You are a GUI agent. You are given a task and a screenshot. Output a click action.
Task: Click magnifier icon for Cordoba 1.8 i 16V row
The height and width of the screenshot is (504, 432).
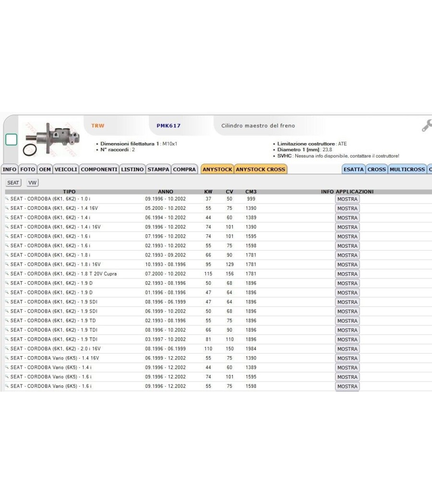pos(7,264)
